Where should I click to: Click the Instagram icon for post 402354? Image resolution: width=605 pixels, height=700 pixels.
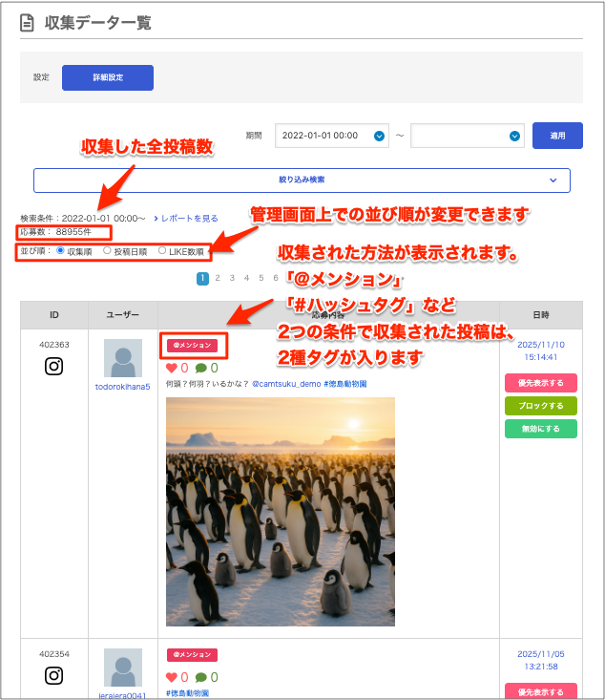(54, 675)
